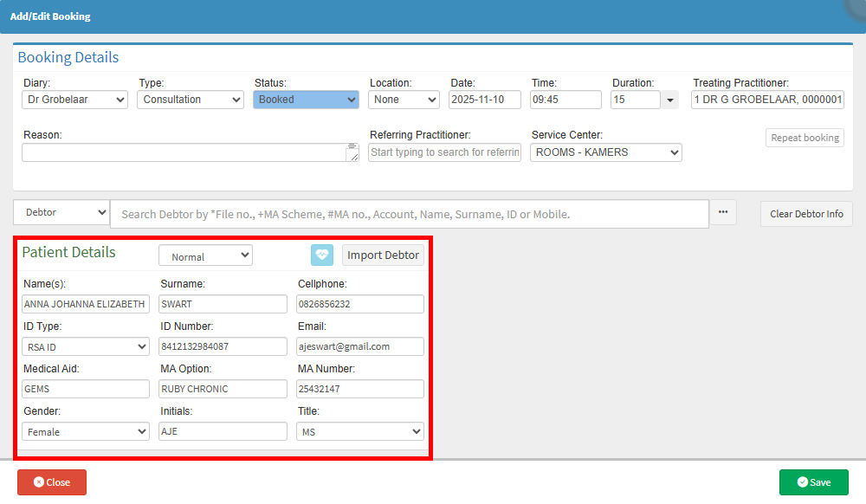Screen dimensions: 866x504
Task: Focus the Reason text area
Action: click(184, 152)
